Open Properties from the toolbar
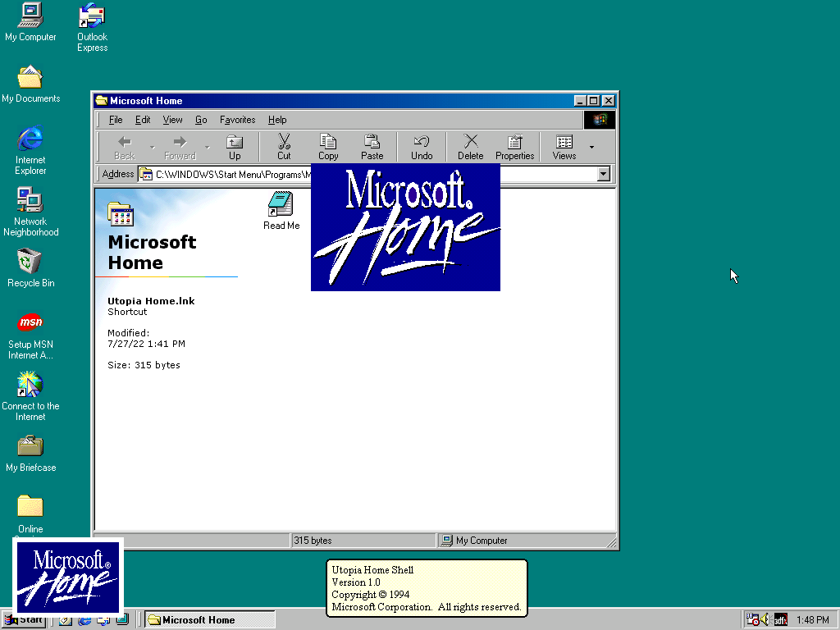 click(515, 148)
